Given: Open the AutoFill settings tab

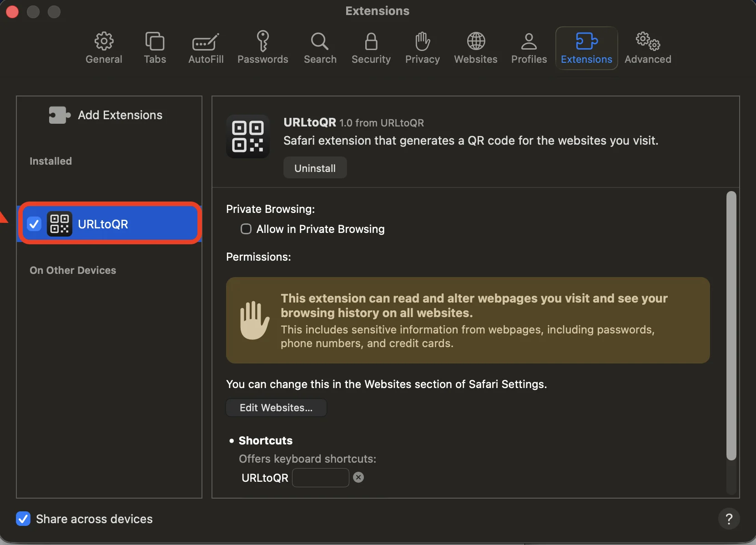Looking at the screenshot, I should [x=206, y=48].
